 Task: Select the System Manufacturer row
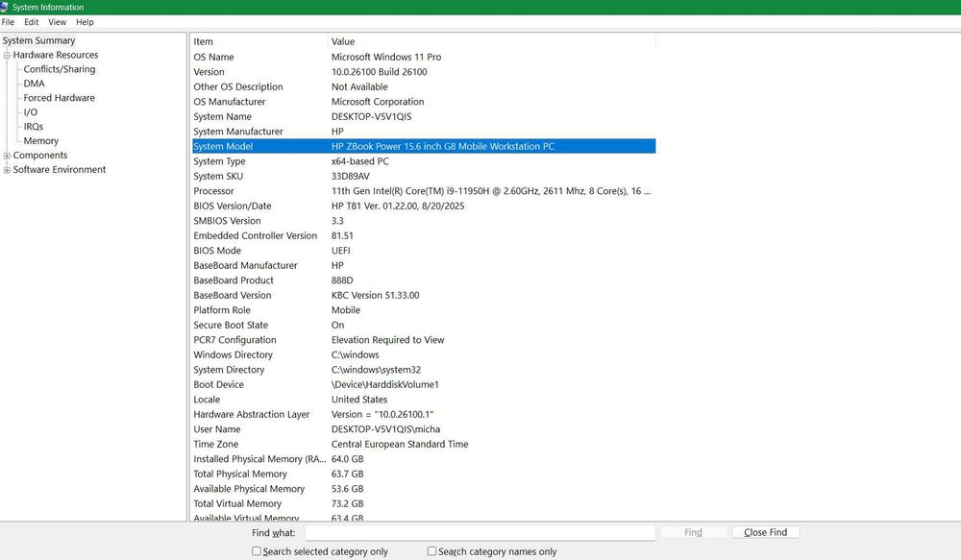424,132
